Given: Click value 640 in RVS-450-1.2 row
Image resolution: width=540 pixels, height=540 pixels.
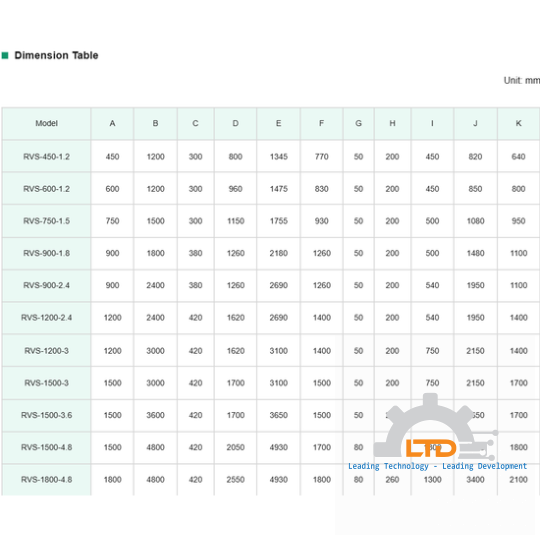Looking at the screenshot, I should (x=518, y=157).
